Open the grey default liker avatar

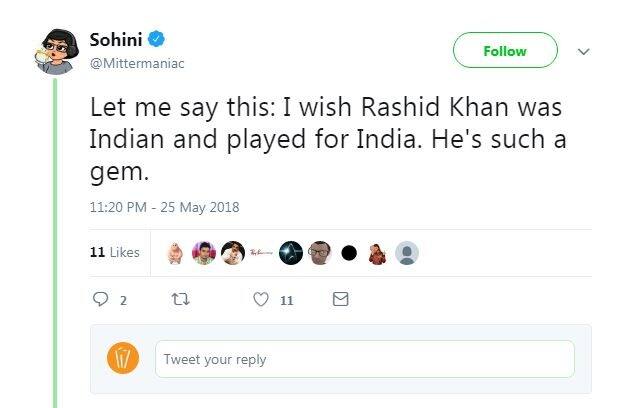407,253
